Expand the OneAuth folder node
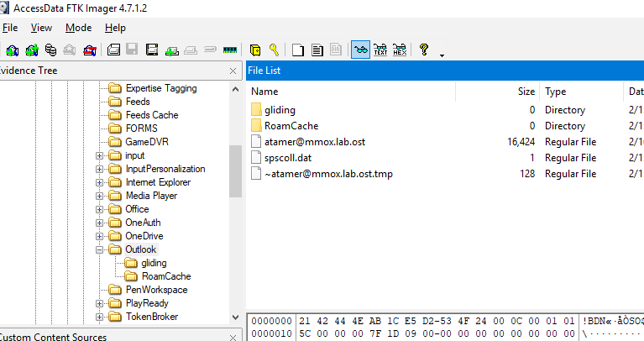The height and width of the screenshot is (341, 644). 99,223
